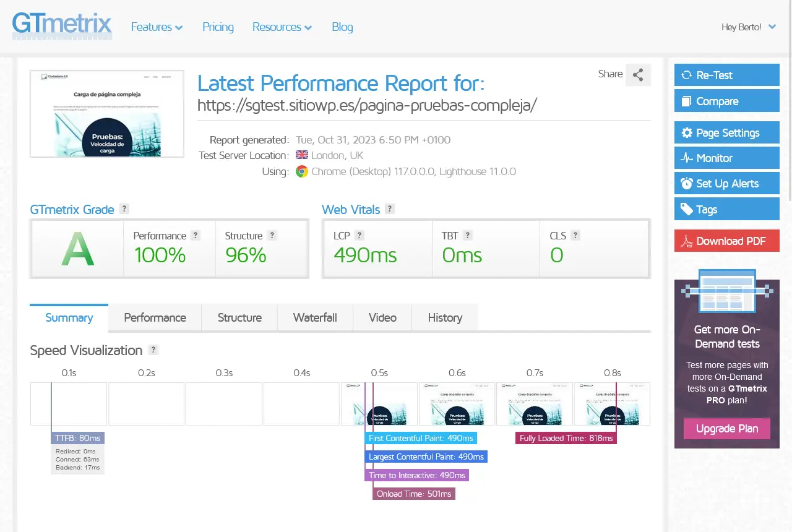Open the Waterfall tab

coord(315,318)
